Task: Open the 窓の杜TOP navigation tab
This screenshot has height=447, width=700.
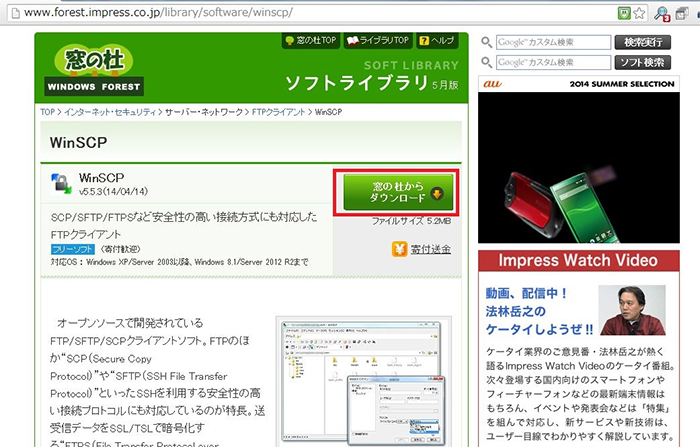Action: click(x=310, y=41)
